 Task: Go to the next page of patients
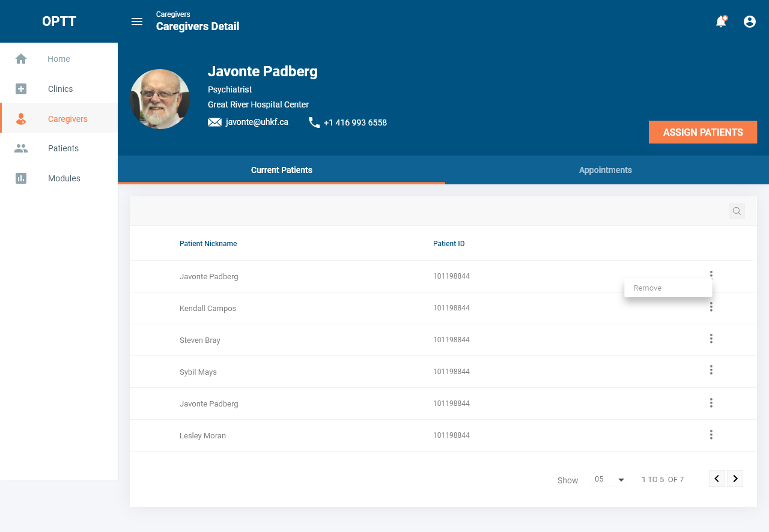point(735,479)
